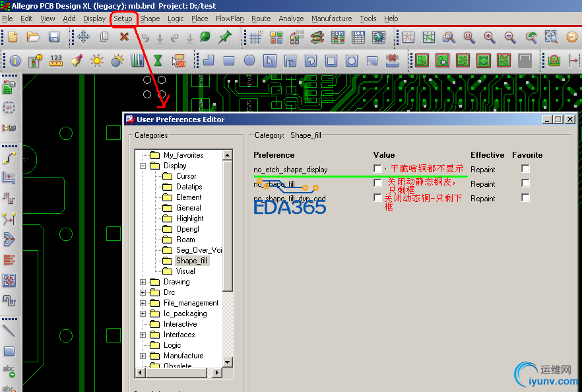
Task: Select the Opengl category folder
Action: pos(187,229)
